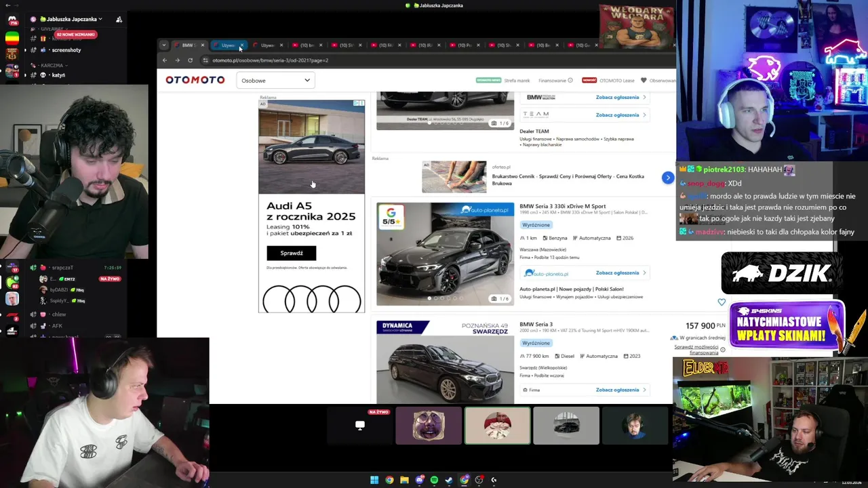Click Zobacz ogłoszenia beside TEAM dealer logo
The height and width of the screenshot is (488, 868).
pyautogui.click(x=620, y=115)
